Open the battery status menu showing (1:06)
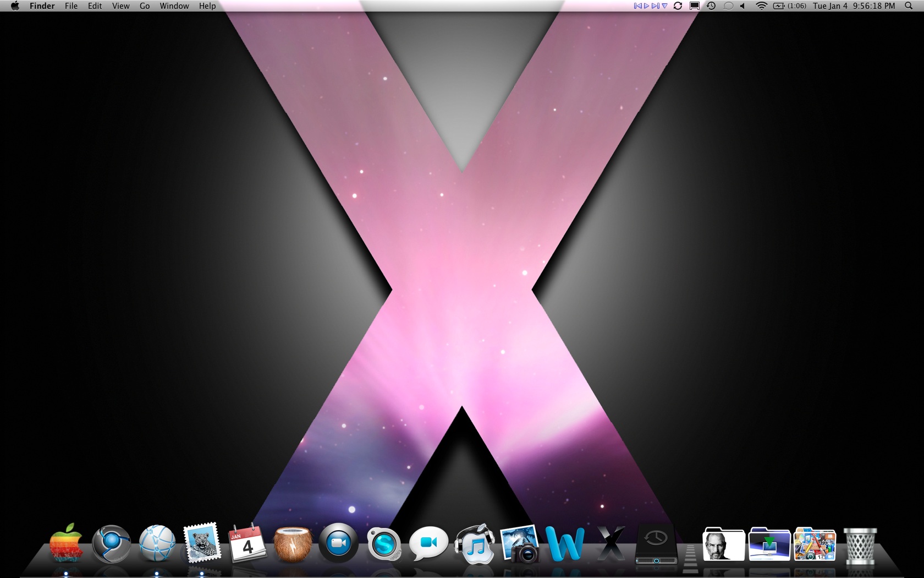 789,6
